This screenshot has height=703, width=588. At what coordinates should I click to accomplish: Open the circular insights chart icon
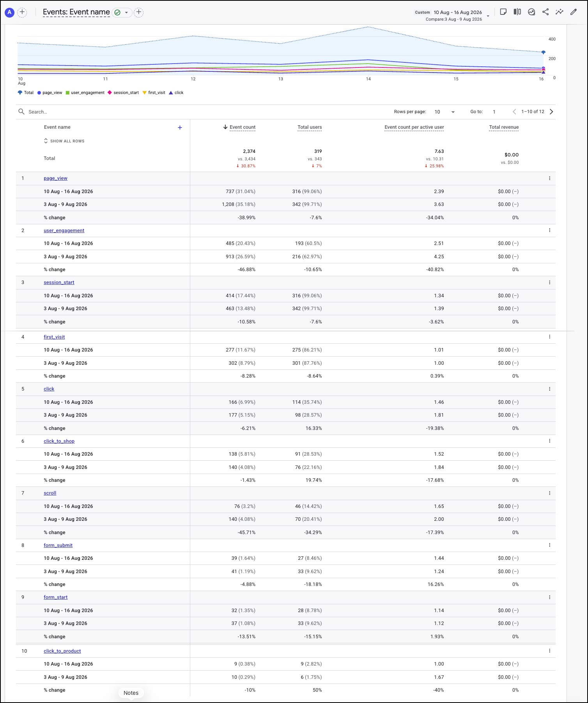click(531, 12)
